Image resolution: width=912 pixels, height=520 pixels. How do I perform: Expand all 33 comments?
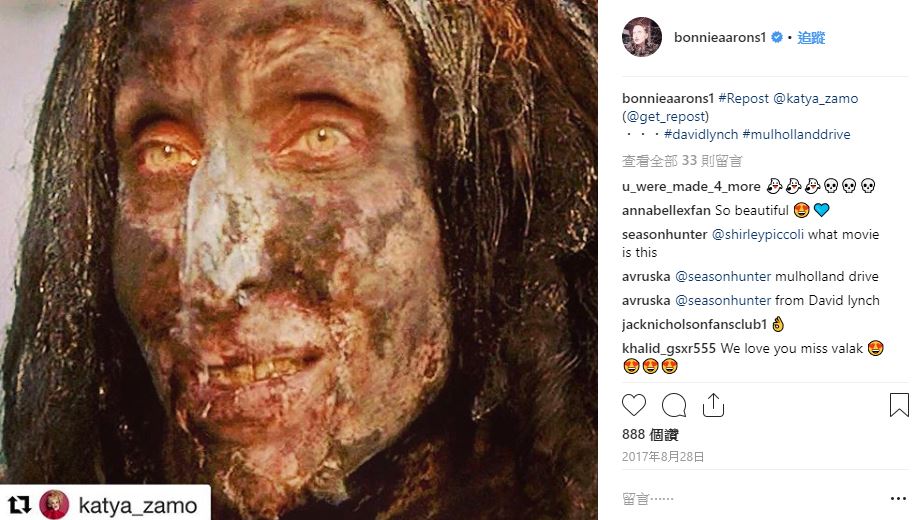coord(682,160)
